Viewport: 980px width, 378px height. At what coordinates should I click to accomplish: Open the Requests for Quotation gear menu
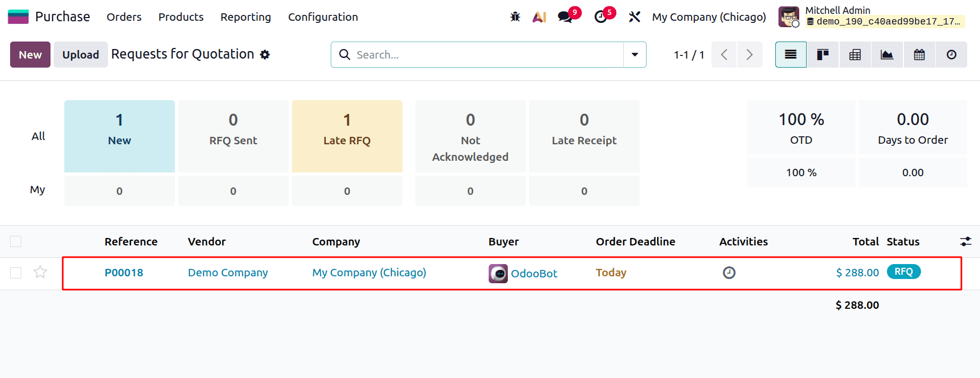265,55
